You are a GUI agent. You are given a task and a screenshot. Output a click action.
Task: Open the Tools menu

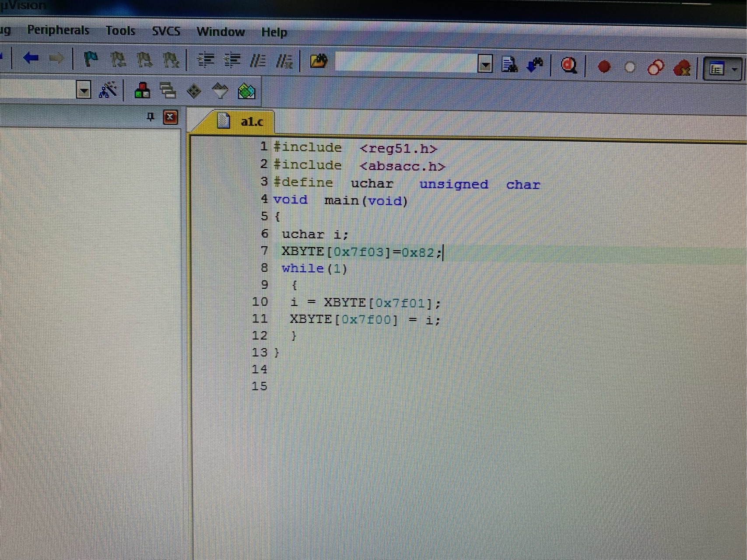point(120,31)
